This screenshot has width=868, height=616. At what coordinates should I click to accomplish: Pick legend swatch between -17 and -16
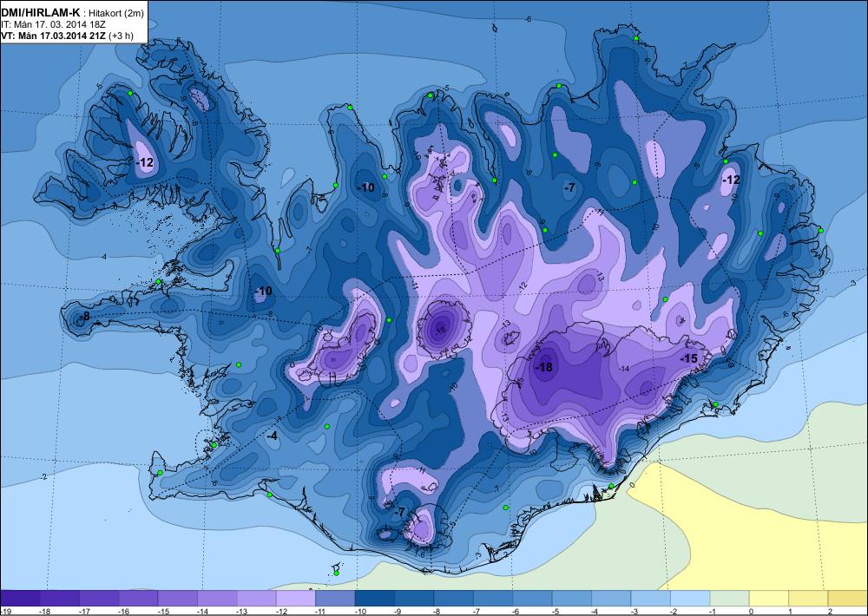99,598
